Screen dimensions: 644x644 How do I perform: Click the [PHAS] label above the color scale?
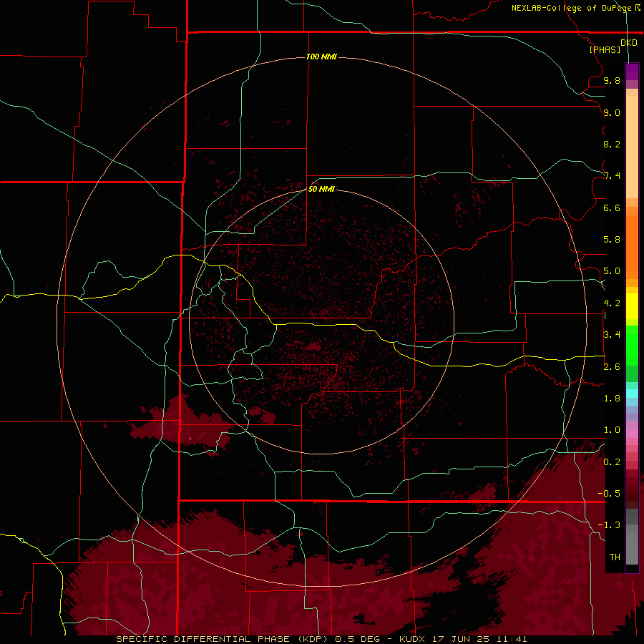[x=605, y=49]
